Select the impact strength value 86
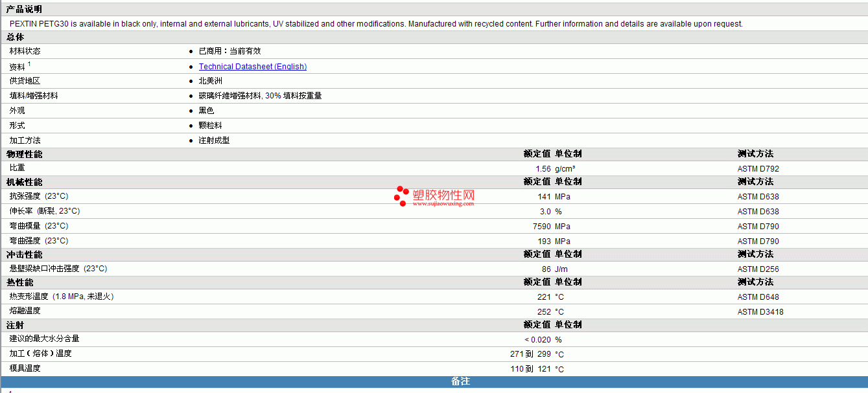Viewport: 868px width, 393px height. point(546,269)
